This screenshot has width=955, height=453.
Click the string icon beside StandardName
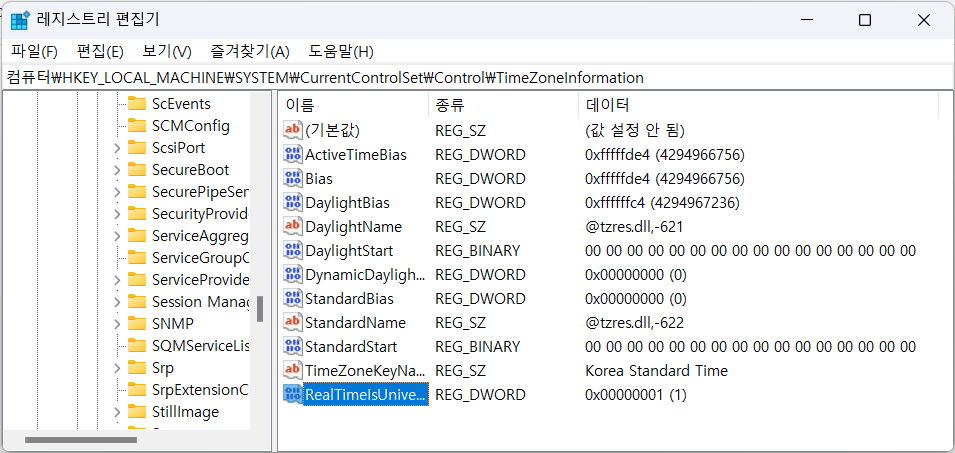click(293, 322)
